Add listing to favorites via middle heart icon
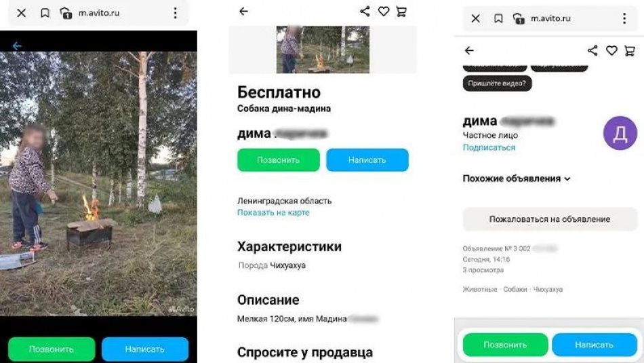The height and width of the screenshot is (363, 644). [x=384, y=12]
